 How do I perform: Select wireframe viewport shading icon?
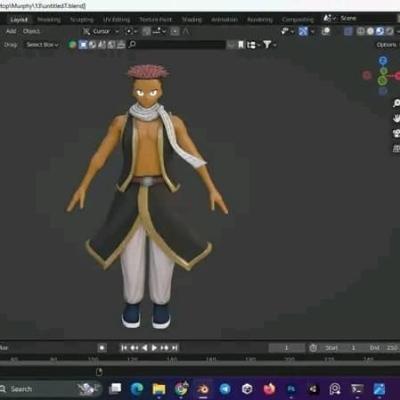[x=361, y=31]
